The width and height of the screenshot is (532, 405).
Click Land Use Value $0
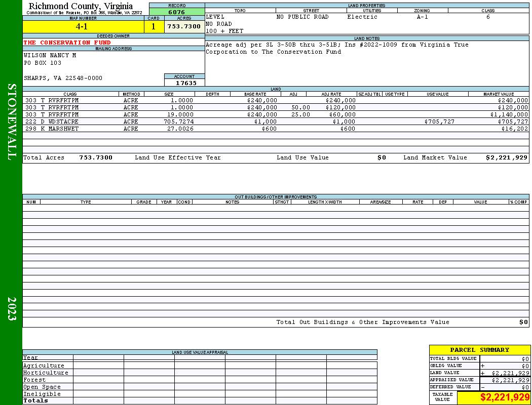[x=382, y=157]
